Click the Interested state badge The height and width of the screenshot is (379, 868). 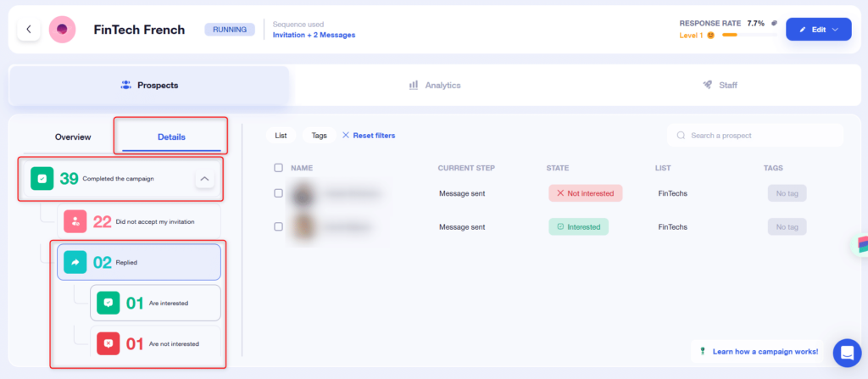coord(578,226)
